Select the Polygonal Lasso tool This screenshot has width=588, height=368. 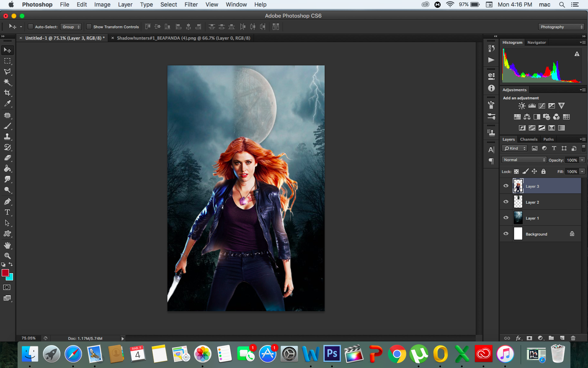7,72
